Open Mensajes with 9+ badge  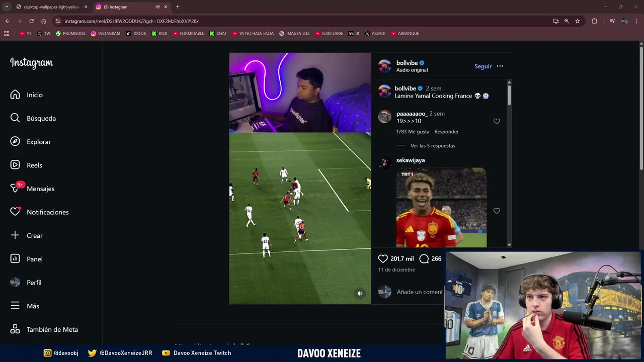coord(32,189)
